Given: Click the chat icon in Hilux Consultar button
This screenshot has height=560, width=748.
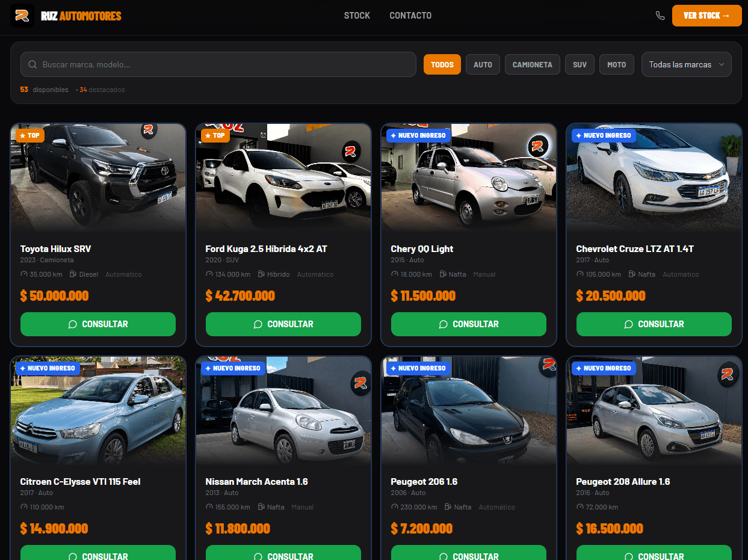Looking at the screenshot, I should [x=73, y=324].
